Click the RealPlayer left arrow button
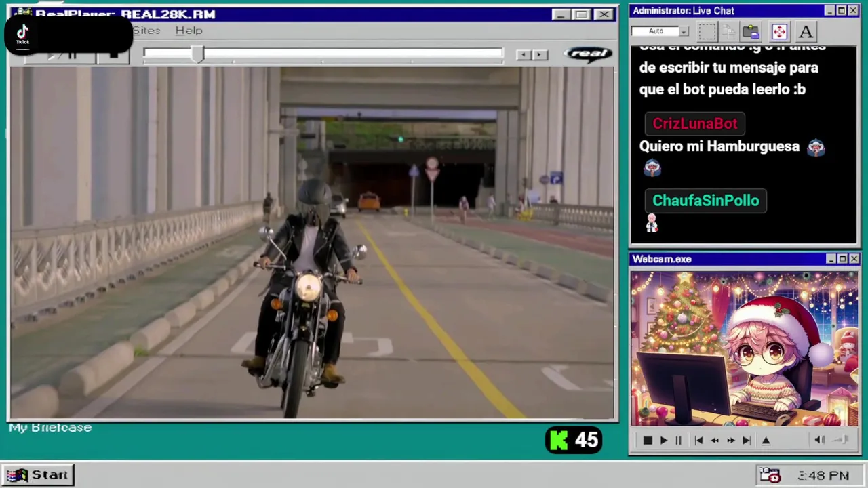The image size is (868, 488). [524, 55]
